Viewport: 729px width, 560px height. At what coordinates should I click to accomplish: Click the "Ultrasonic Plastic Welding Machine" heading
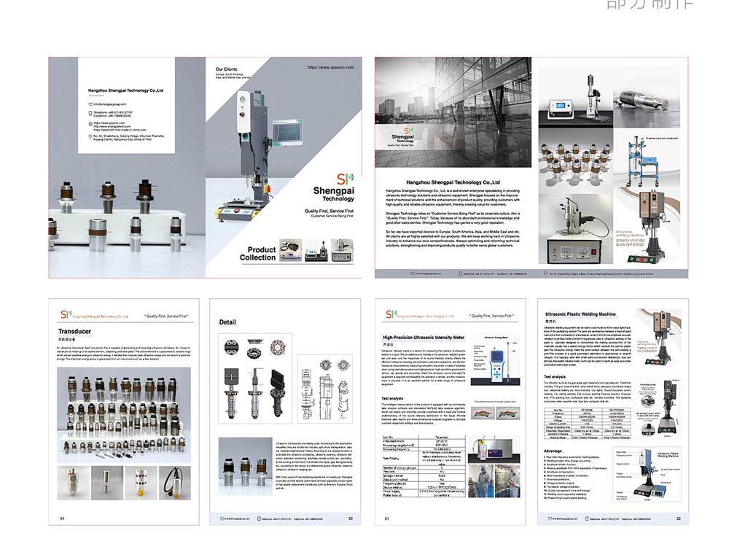tap(580, 314)
